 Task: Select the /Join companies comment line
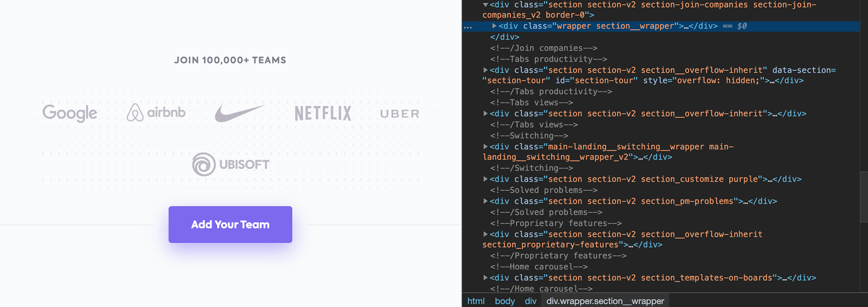543,48
